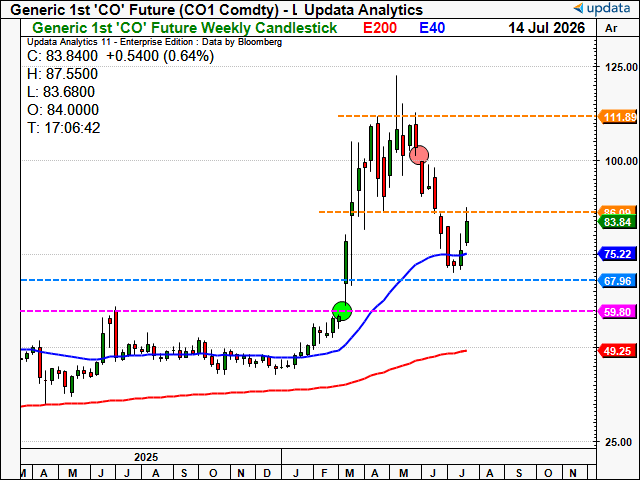Click the E200 indicator legend label
This screenshot has width=640, height=480.
click(380, 28)
